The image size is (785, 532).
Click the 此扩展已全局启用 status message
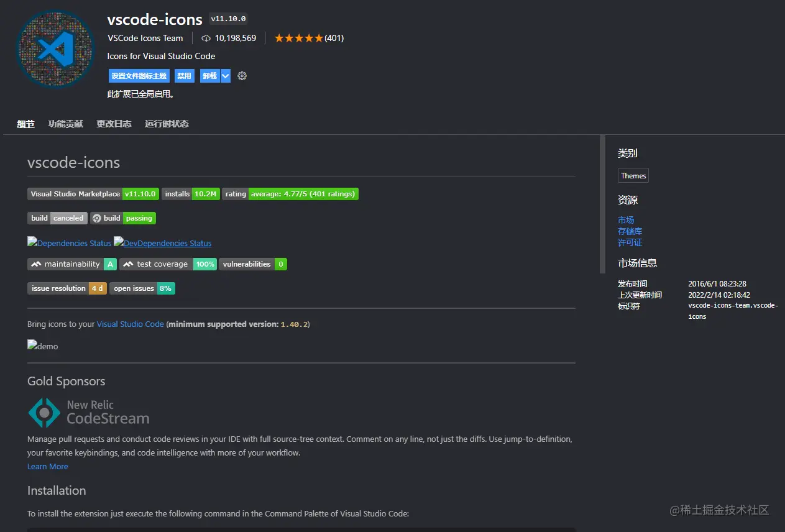(x=140, y=94)
